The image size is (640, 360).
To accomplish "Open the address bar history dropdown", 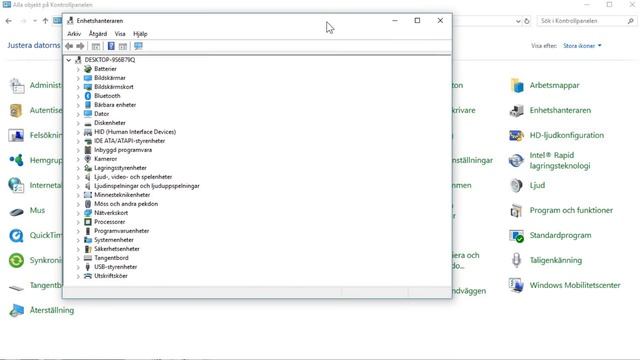I will point(518,21).
